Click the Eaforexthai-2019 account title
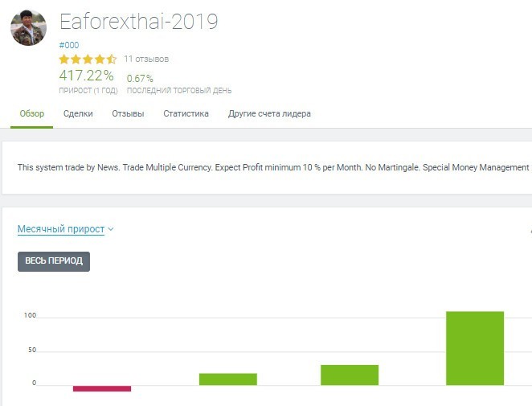 [138, 22]
